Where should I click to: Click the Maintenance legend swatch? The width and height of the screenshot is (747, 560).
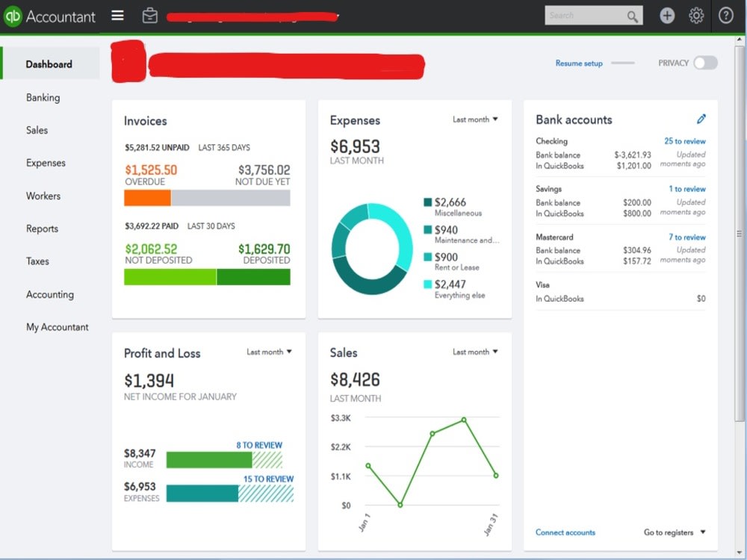[x=428, y=229]
